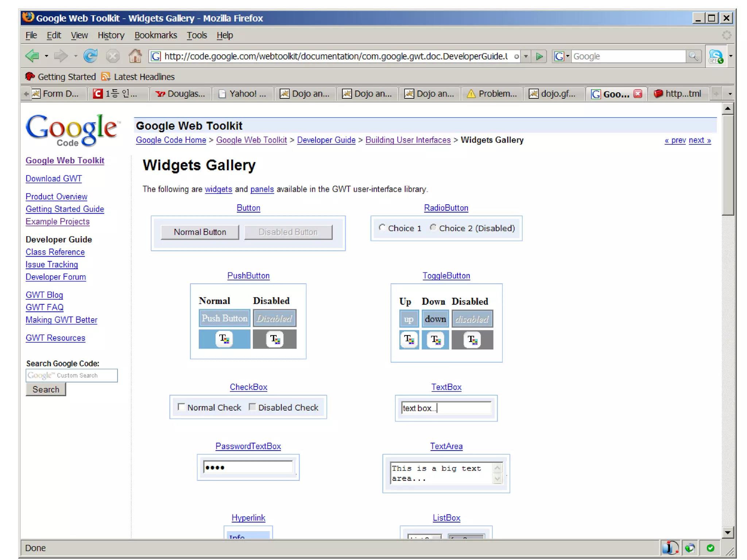This screenshot has width=747, height=560.
Task: Go back with the green Back arrow
Action: [x=32, y=56]
